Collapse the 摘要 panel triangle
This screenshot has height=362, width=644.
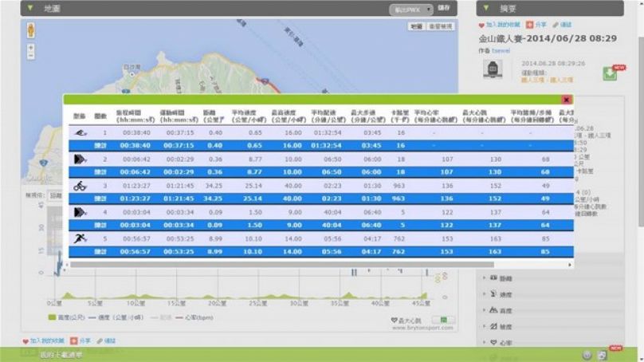pyautogui.click(x=486, y=8)
